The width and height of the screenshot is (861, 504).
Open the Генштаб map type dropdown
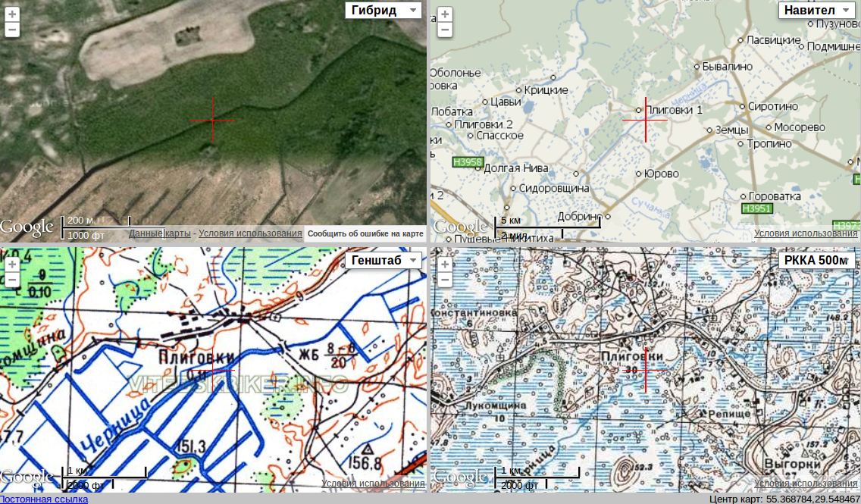(383, 260)
